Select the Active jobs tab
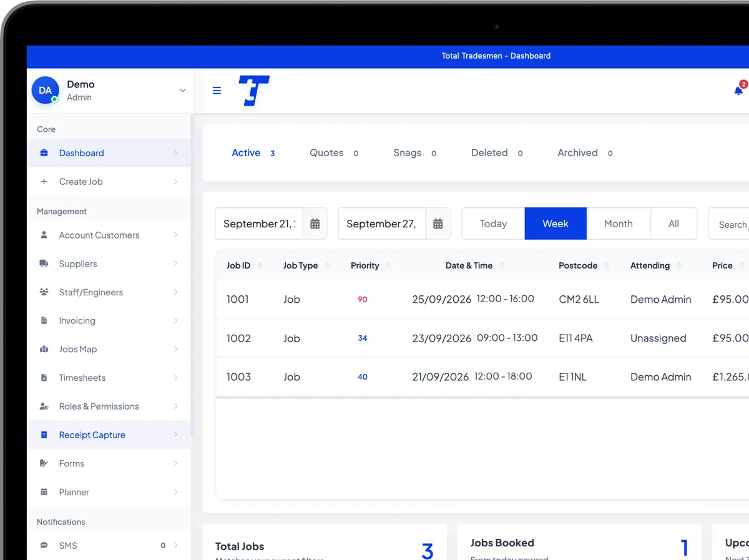The width and height of the screenshot is (749, 560). click(x=253, y=153)
